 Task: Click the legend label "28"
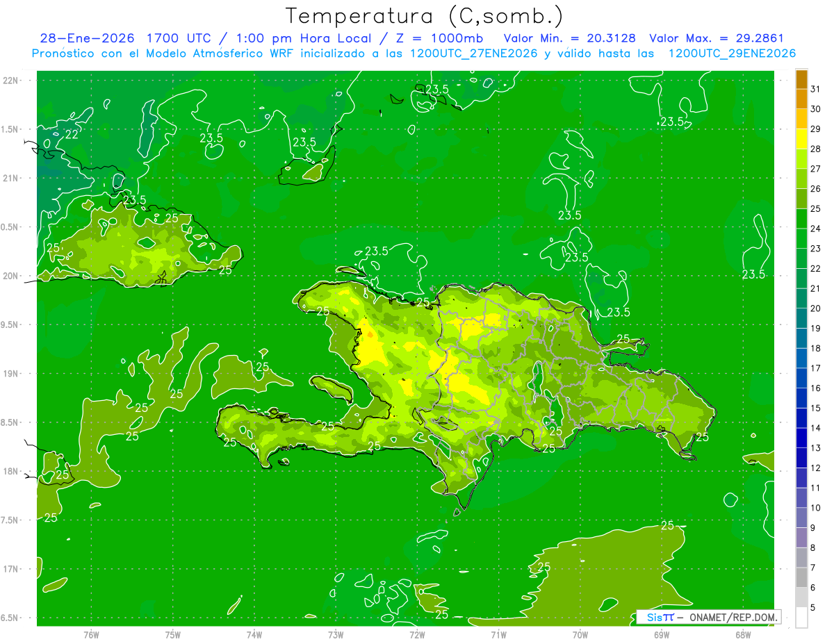point(816,149)
